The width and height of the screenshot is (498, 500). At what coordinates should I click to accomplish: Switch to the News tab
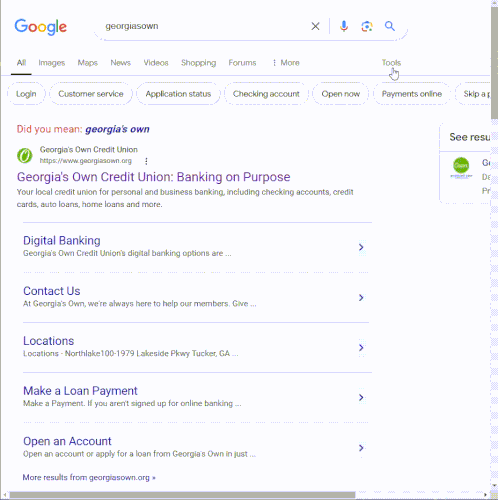tap(121, 63)
